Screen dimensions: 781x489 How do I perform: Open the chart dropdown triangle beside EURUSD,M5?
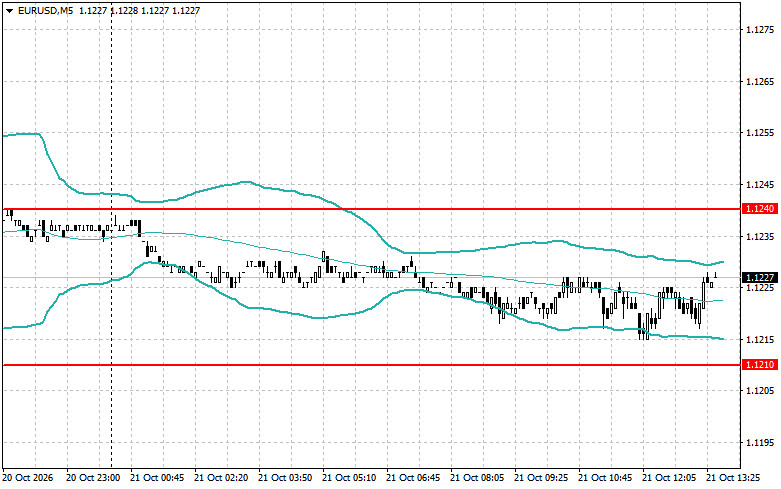(10, 10)
